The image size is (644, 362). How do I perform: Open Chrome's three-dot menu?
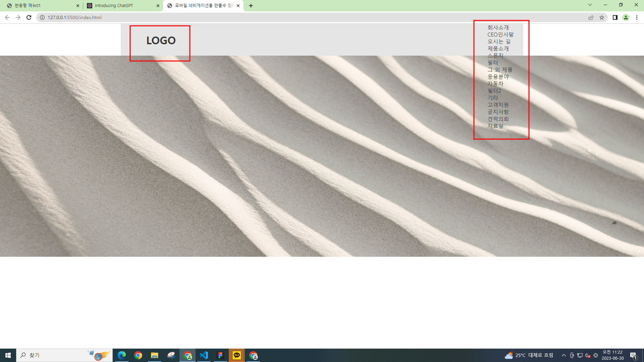637,17
